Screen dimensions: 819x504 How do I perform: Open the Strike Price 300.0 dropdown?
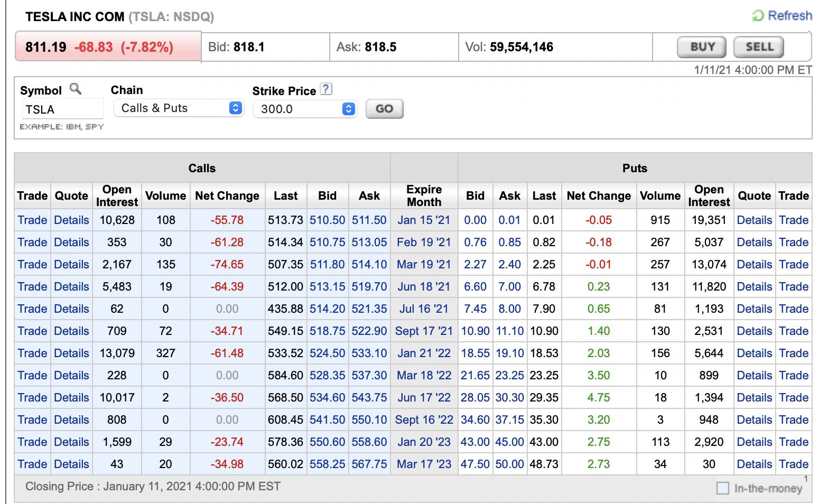305,109
